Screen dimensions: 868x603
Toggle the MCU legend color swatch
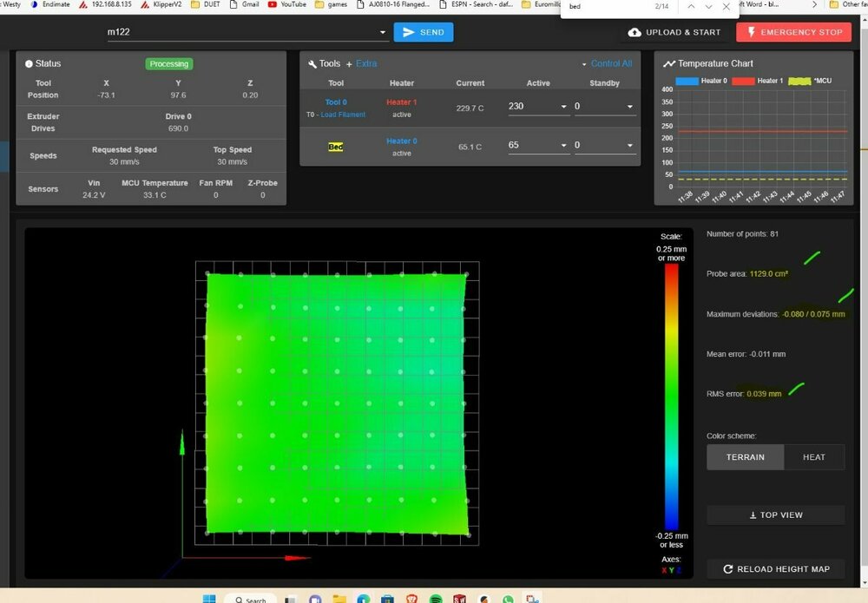(799, 81)
